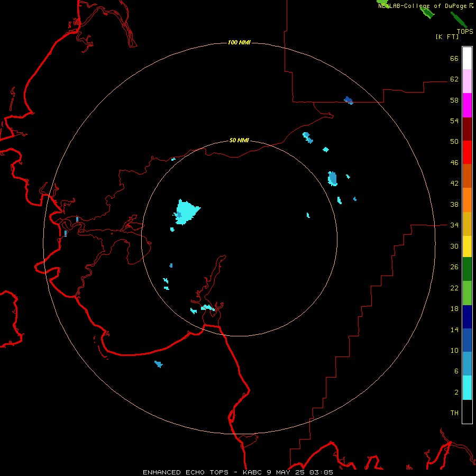
Task: Click the "TOPS" legend title
Action: (465, 32)
